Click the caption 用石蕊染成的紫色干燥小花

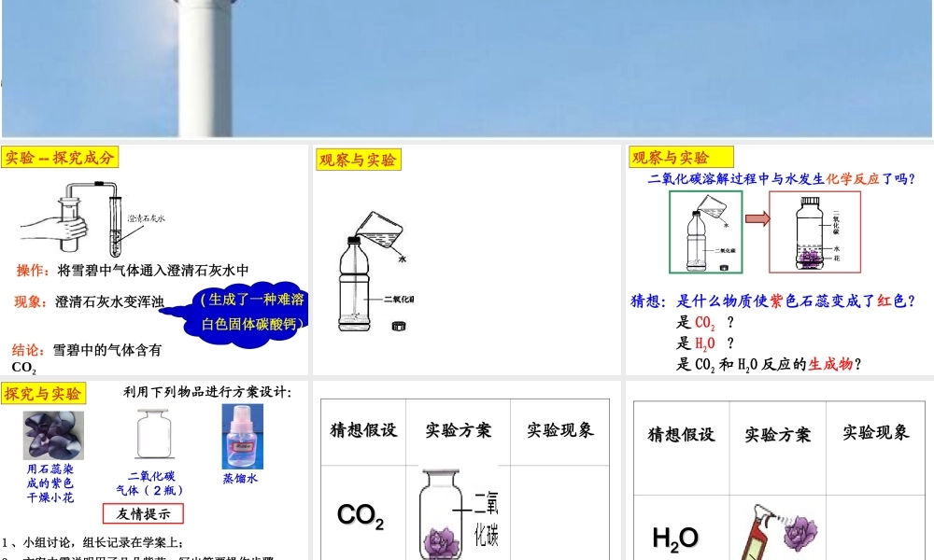(x=50, y=483)
